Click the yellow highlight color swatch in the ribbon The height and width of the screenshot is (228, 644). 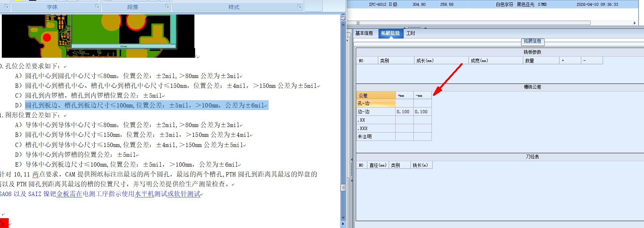click(x=18, y=0)
